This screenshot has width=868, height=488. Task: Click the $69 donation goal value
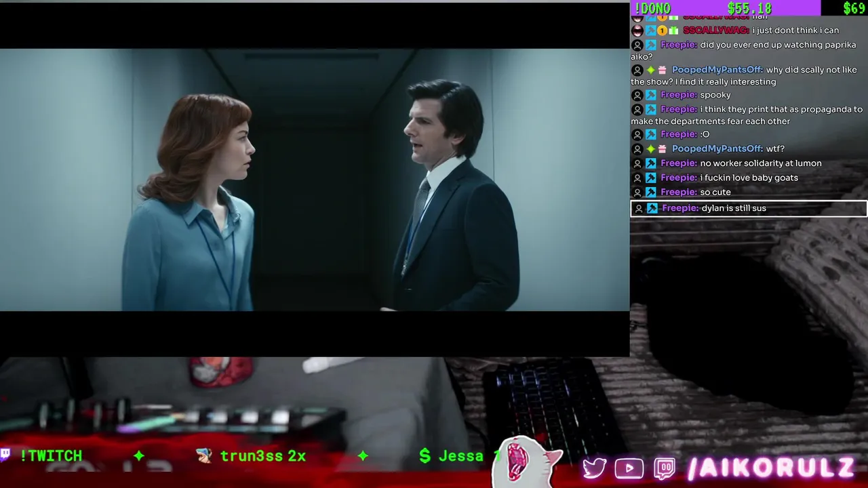pyautogui.click(x=854, y=8)
